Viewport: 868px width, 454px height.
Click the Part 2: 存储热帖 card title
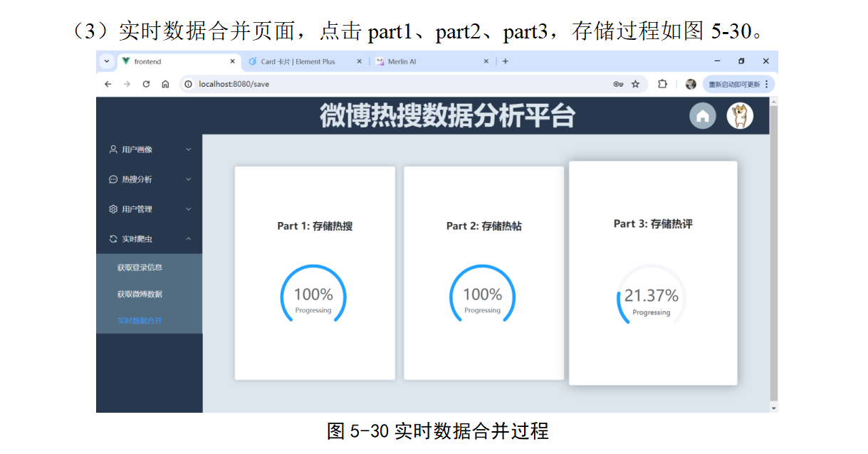point(484,226)
